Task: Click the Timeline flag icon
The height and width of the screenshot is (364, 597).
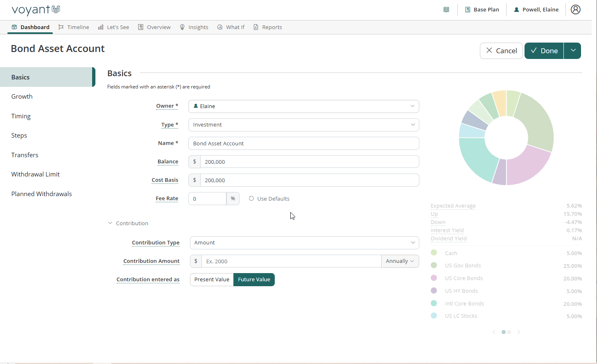Action: [61, 27]
